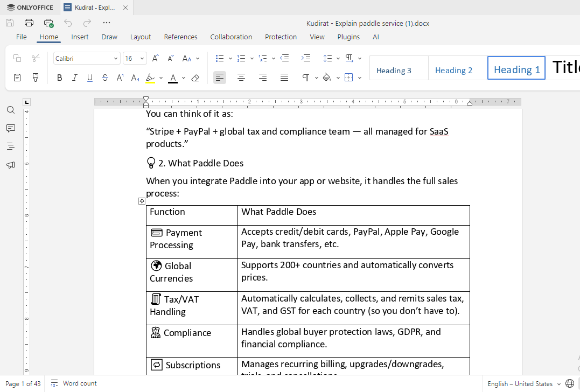The width and height of the screenshot is (580, 392).
Task: Open the Find tool in the left sidebar
Action: 10,109
